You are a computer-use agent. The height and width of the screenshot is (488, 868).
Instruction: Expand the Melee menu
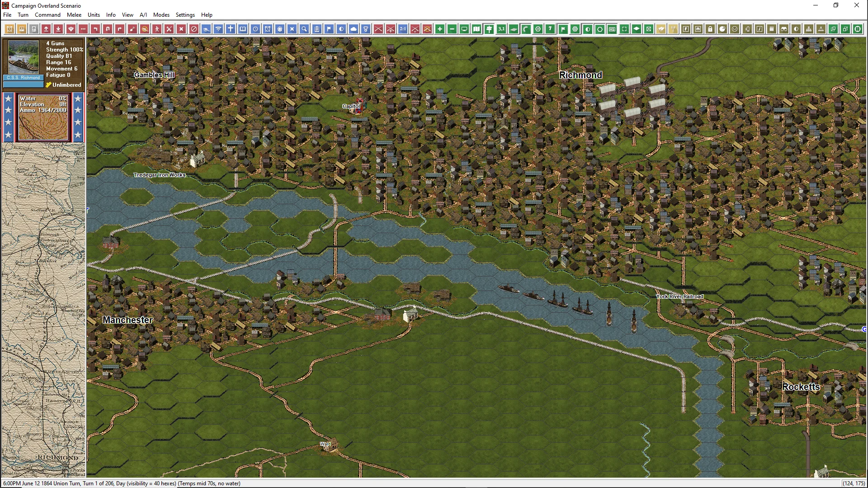(x=74, y=15)
